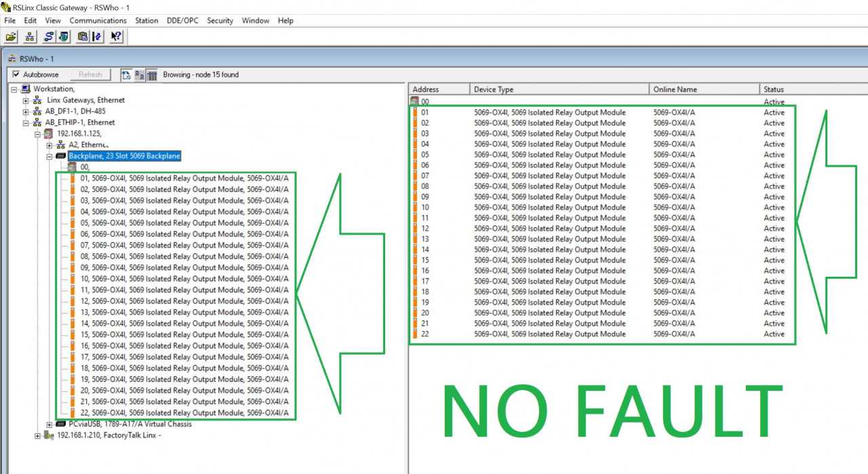The image size is (868, 474).
Task: Collapse the Backplane, 23 Slot 5069 node
Action: [x=50, y=157]
